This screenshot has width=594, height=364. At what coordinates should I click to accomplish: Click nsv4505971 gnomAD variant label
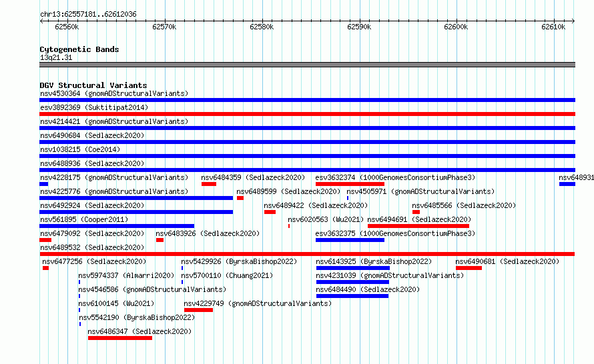click(420, 191)
